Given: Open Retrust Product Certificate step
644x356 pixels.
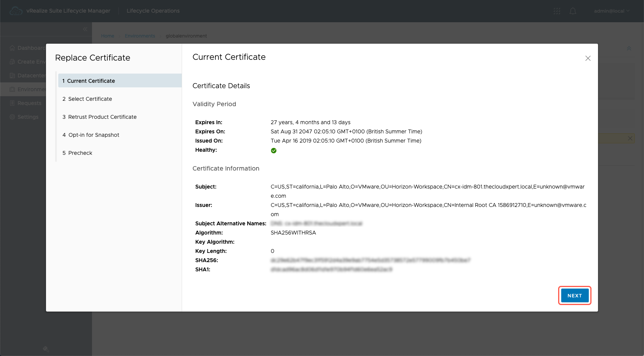Looking at the screenshot, I should pyautogui.click(x=102, y=117).
